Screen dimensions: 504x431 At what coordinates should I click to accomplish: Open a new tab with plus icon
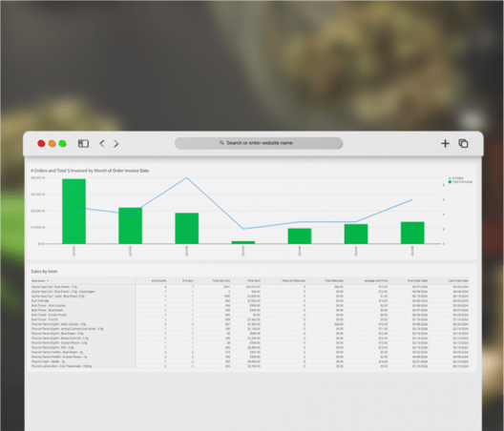coord(445,143)
